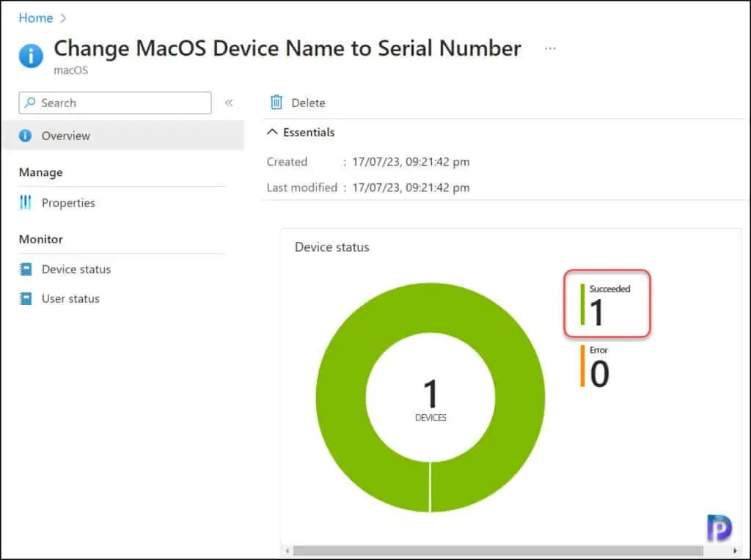This screenshot has height=560, width=751.
Task: Click the blue info icon beside page title
Action: coord(31,56)
